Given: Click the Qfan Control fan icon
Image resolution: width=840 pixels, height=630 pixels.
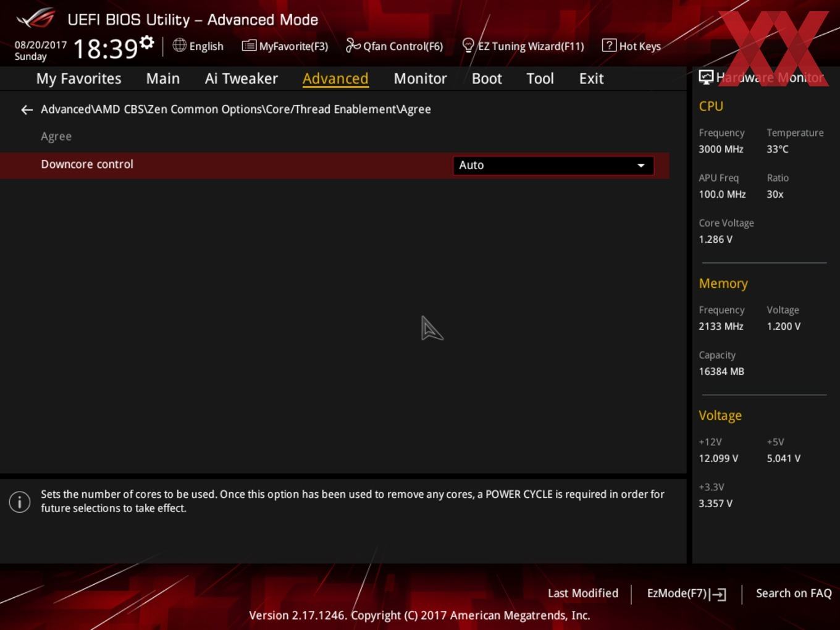Looking at the screenshot, I should (353, 45).
